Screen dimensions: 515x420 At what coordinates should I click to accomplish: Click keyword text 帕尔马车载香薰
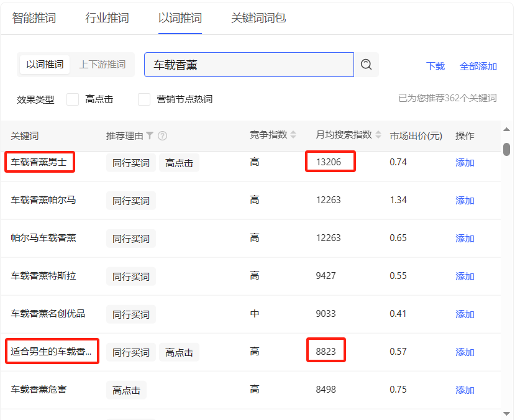pyautogui.click(x=43, y=238)
